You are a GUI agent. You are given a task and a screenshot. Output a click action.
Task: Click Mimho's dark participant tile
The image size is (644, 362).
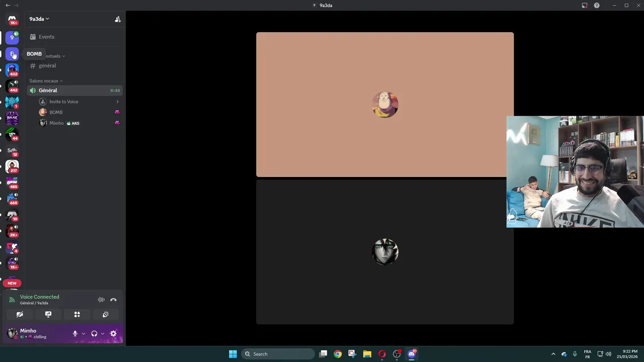[x=385, y=252]
